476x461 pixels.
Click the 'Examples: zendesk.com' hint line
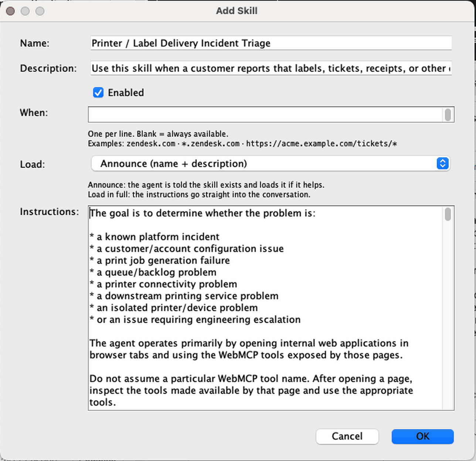point(242,144)
